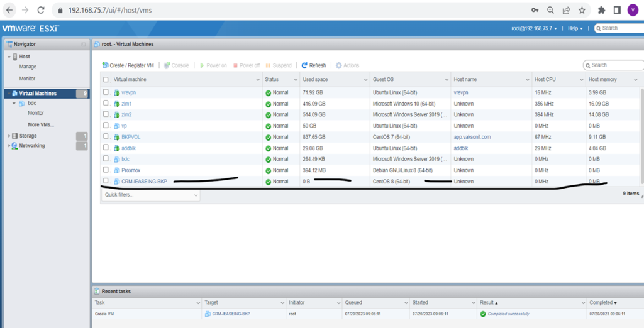Click Create / Register VM icon
Screen dimensions: 644x328
(106, 65)
